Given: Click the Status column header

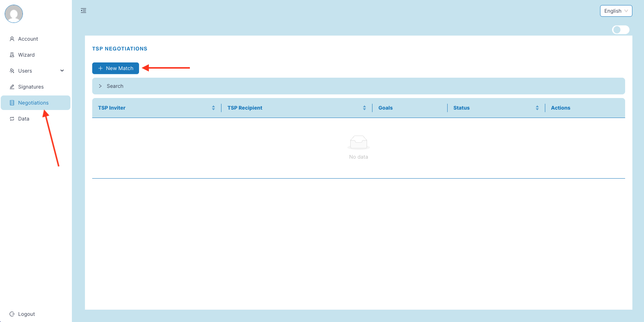Looking at the screenshot, I should [x=496, y=108].
